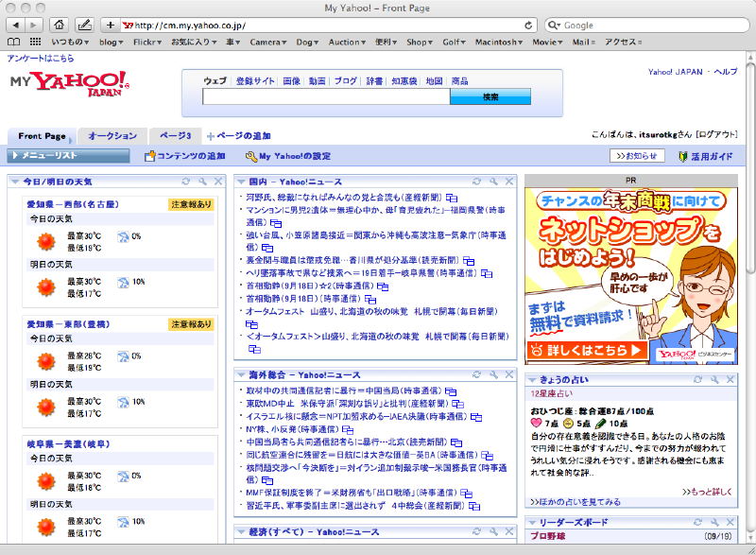The width and height of the screenshot is (756, 555).
Task: Close the 海外総合 Yahoo!ニュース module
Action: click(509, 374)
